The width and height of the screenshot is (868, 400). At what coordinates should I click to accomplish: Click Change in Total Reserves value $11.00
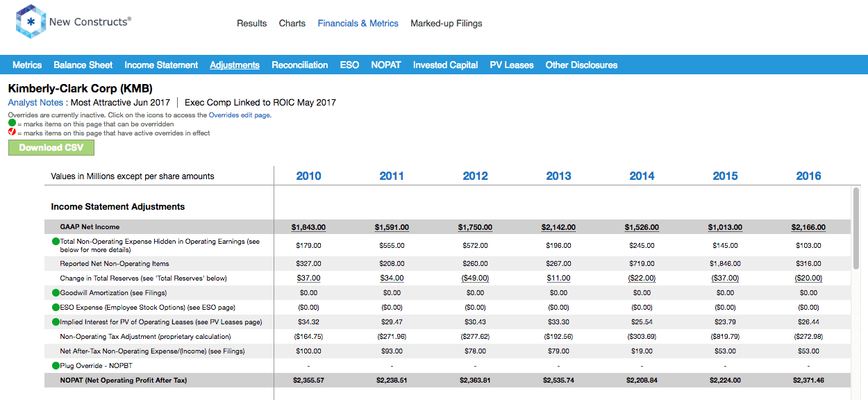(558, 278)
